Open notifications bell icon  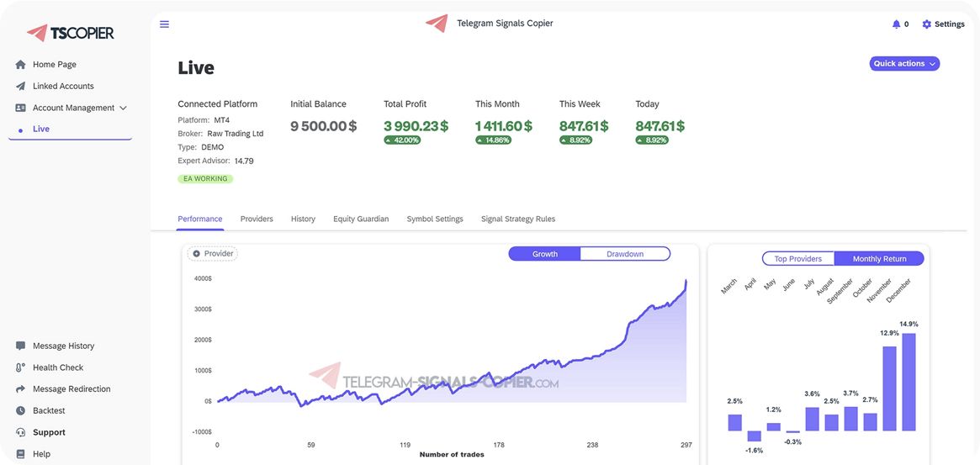coord(896,24)
